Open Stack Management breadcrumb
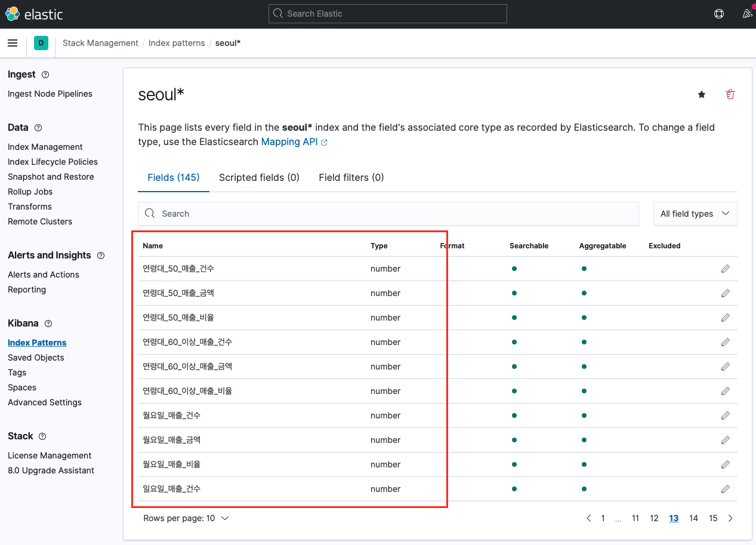The height and width of the screenshot is (545, 756). click(x=100, y=43)
